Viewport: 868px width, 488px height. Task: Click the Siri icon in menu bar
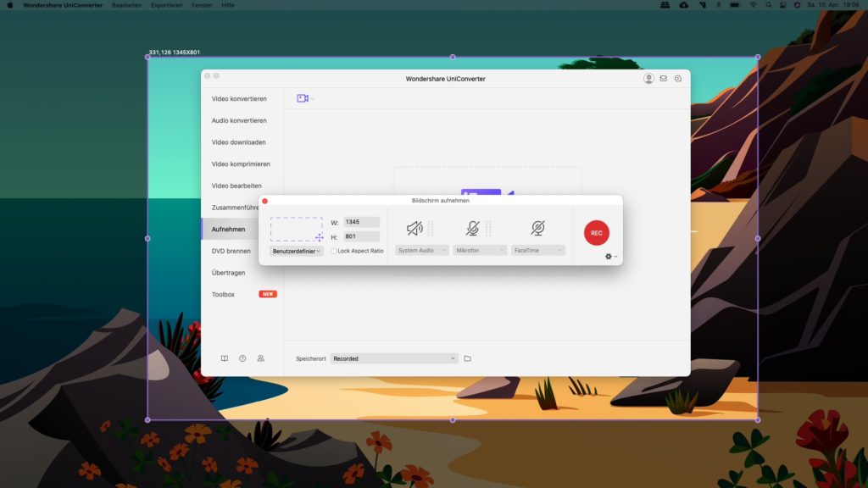pos(797,5)
